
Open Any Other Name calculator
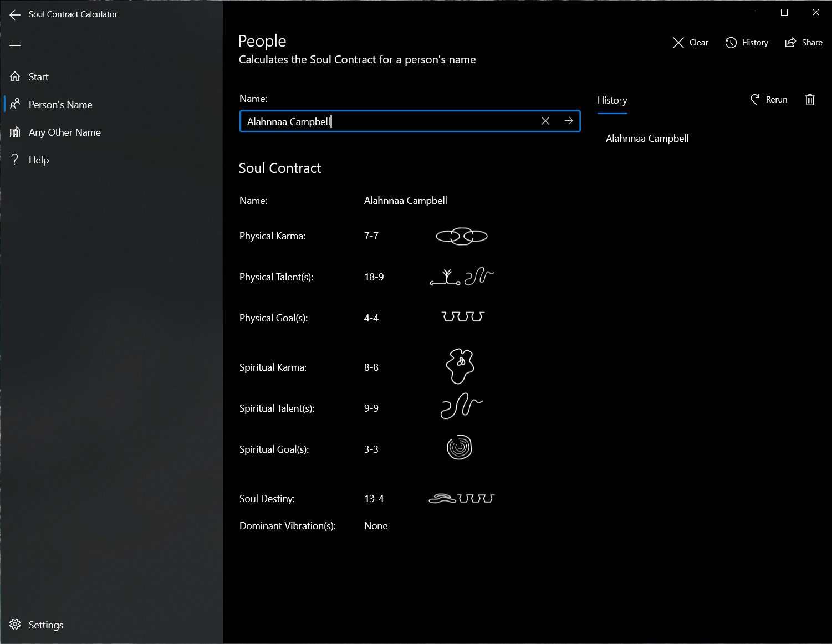(x=64, y=132)
